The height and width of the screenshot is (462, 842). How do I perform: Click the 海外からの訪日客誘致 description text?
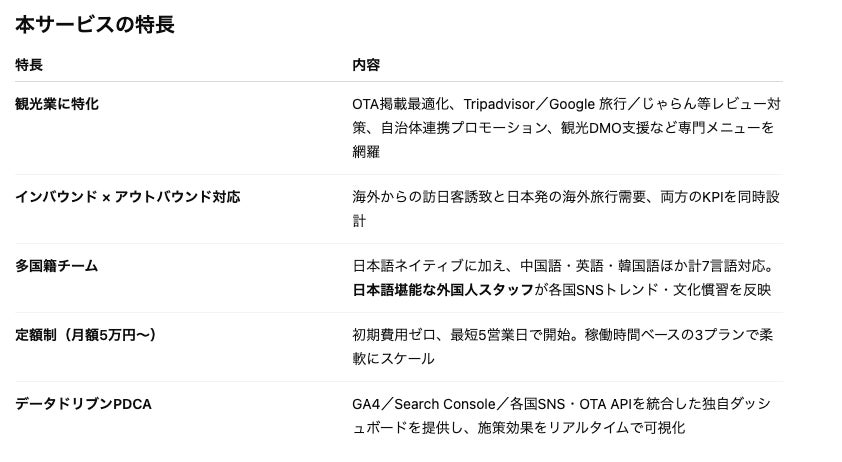(x=428, y=197)
